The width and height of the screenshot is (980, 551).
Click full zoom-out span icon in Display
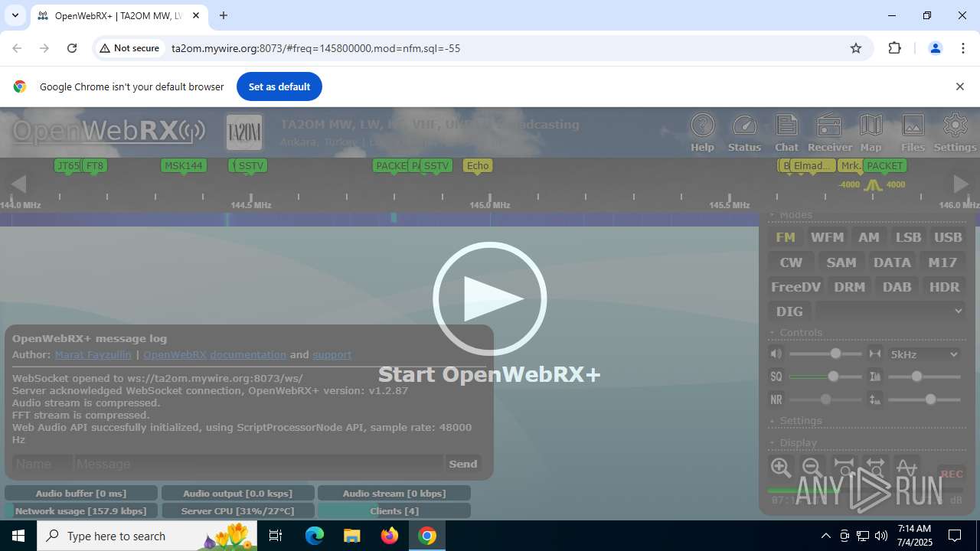click(x=875, y=468)
